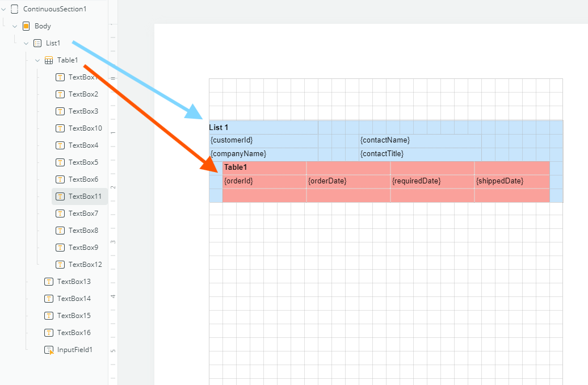Image resolution: width=588 pixels, height=385 pixels.
Task: Collapse the Table1 tree node
Action: tap(37, 60)
